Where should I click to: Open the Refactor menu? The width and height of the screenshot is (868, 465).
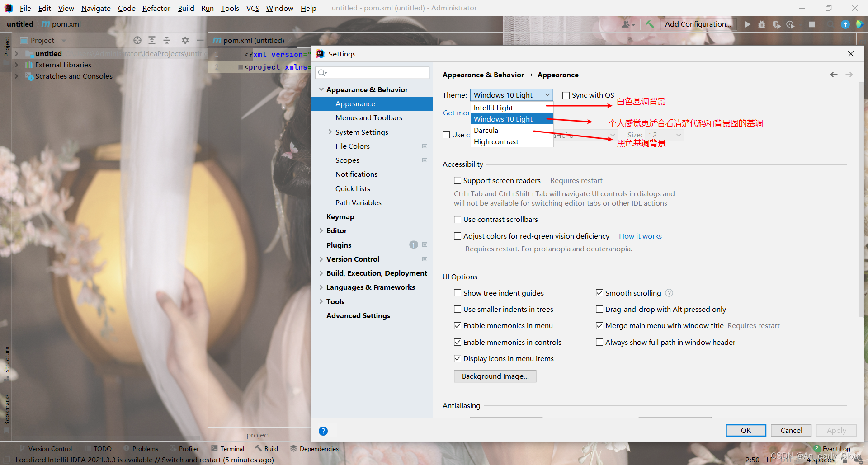(x=156, y=8)
